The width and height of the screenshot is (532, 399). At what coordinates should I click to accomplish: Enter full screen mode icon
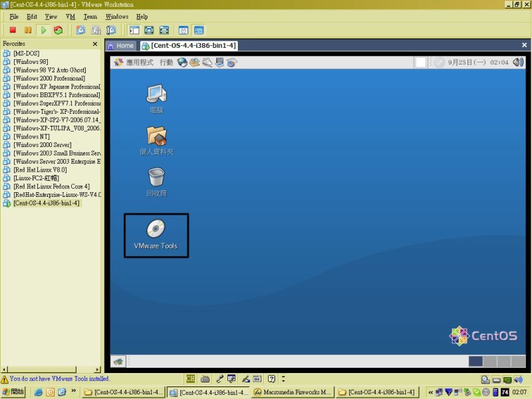[x=164, y=30]
